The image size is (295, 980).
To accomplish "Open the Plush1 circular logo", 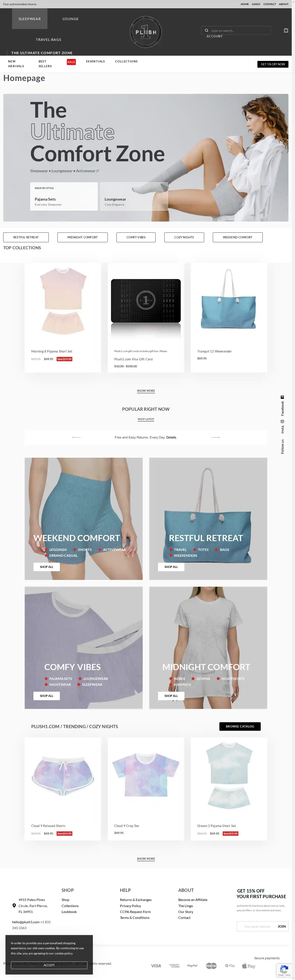I will (x=146, y=32).
